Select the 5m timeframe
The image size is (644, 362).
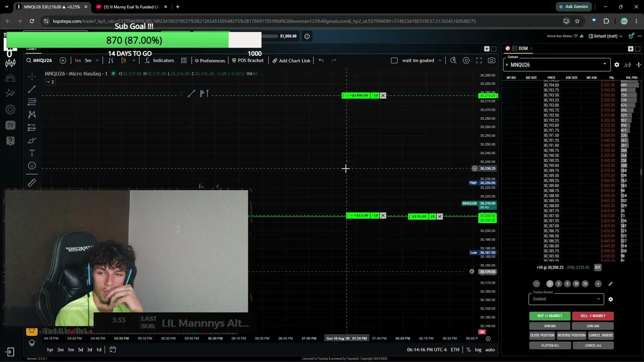coord(88,60)
